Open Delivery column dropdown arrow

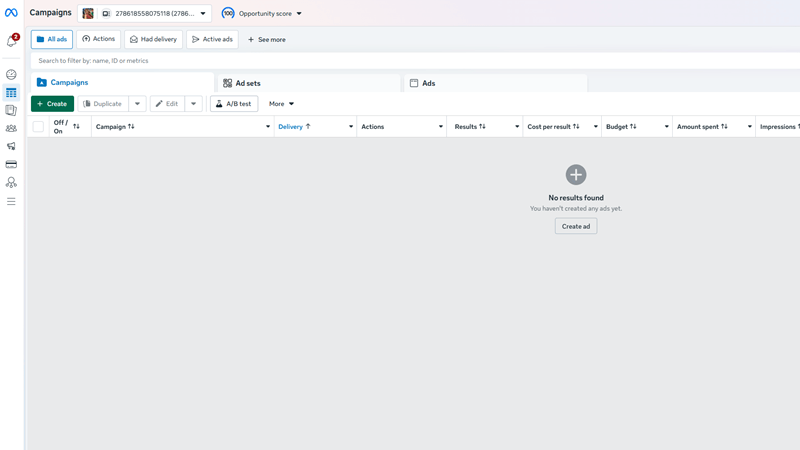click(351, 127)
